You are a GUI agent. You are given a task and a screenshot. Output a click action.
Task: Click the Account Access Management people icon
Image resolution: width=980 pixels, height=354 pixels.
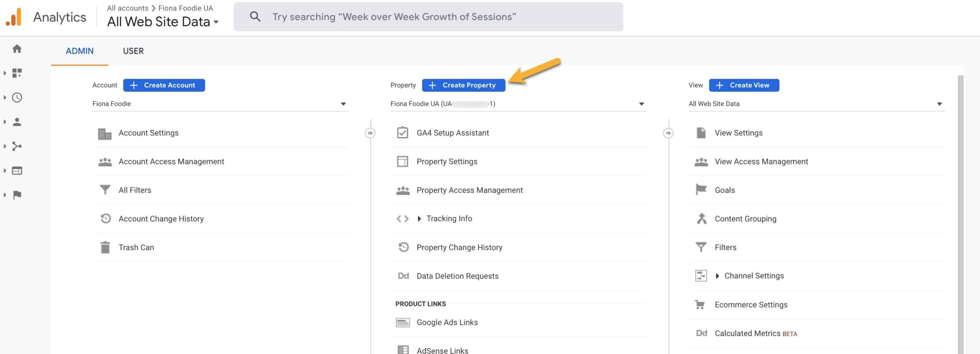point(105,162)
